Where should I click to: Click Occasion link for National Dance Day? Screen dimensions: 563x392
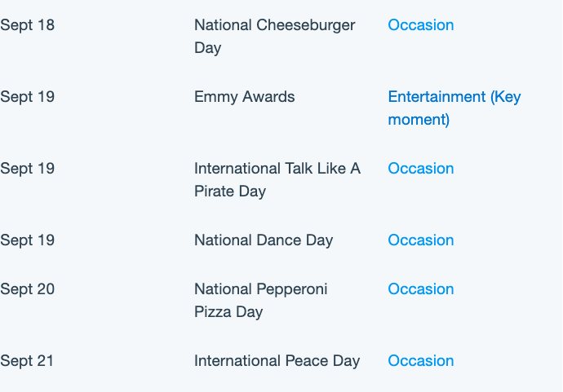(421, 240)
